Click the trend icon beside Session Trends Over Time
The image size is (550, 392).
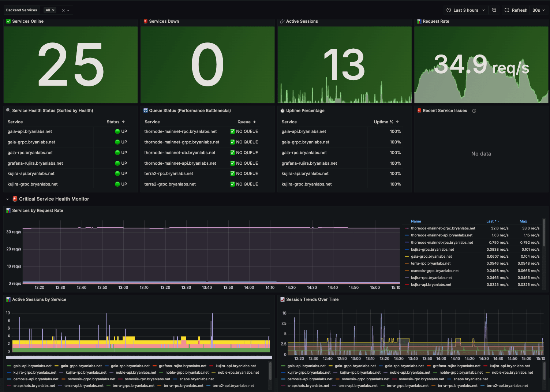click(283, 299)
